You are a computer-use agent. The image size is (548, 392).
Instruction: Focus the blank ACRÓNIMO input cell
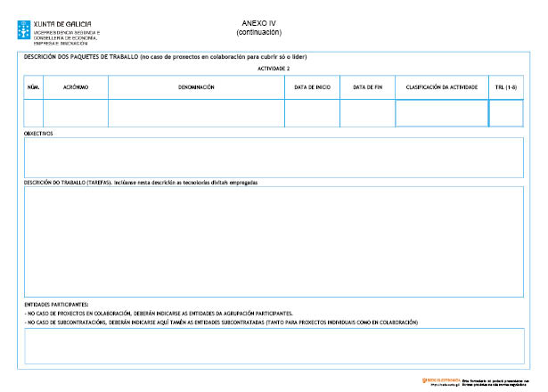(75, 113)
